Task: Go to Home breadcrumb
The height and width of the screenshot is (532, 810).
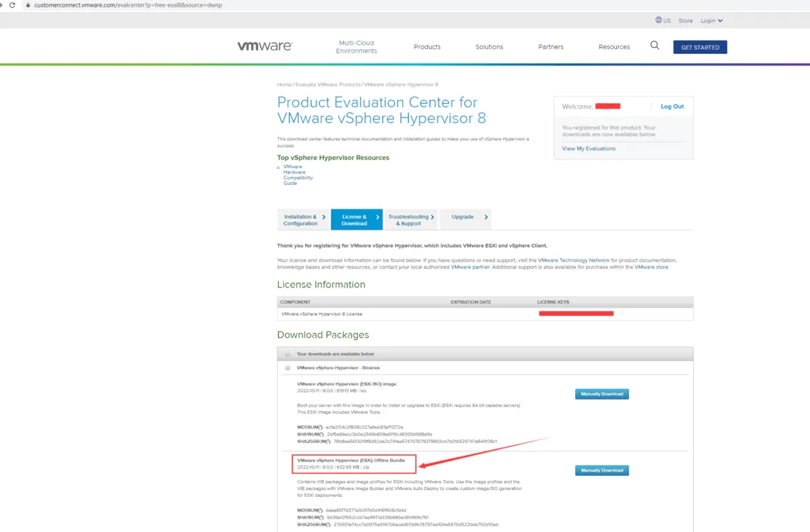Action: (284, 84)
